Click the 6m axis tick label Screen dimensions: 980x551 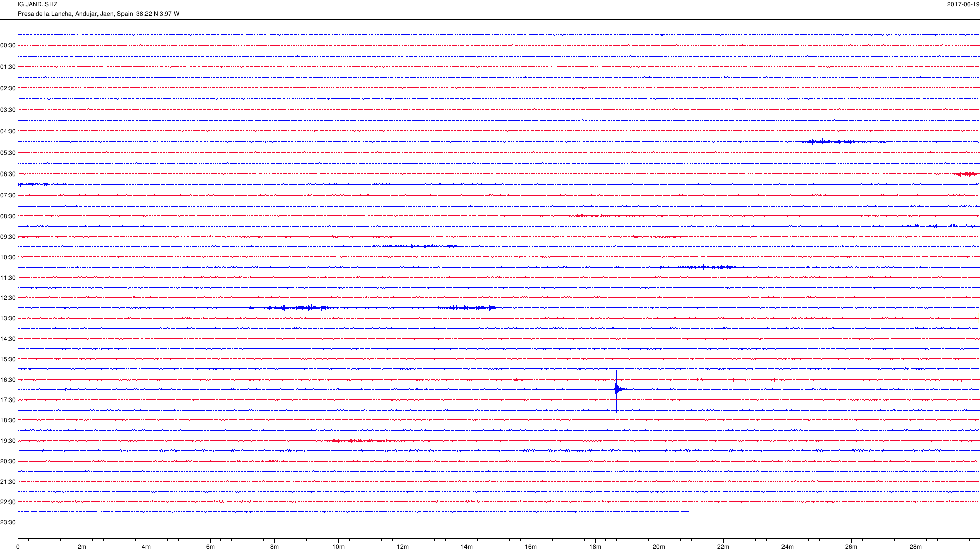(210, 547)
